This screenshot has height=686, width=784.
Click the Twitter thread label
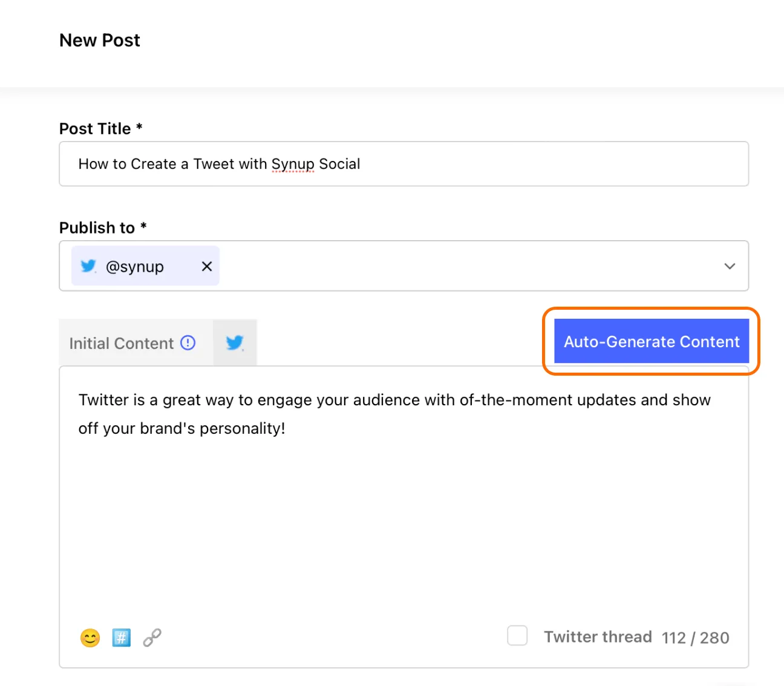pos(598,637)
